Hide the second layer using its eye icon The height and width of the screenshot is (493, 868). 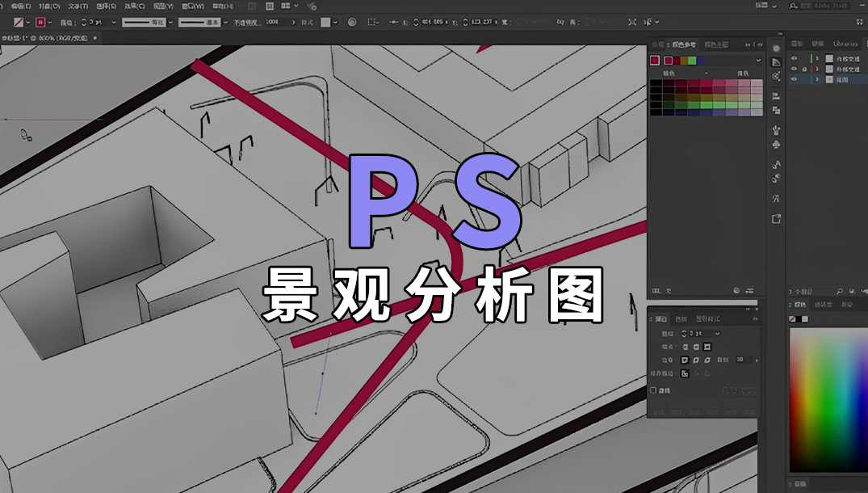point(795,69)
